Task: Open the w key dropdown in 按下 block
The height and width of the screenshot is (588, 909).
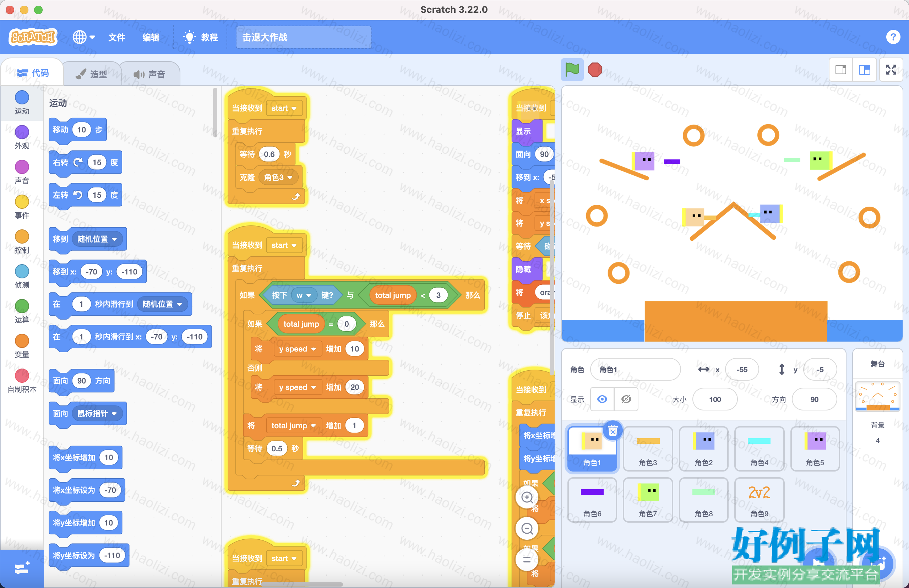Action: click(x=304, y=295)
